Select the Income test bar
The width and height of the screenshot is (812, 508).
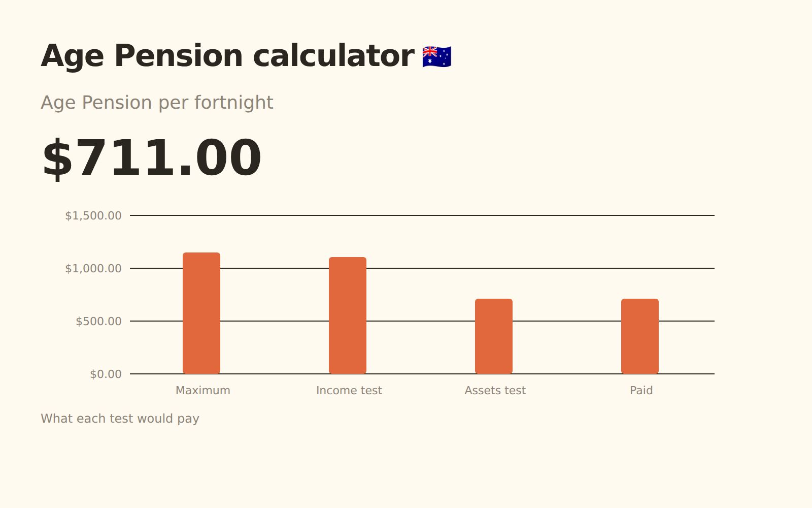pyautogui.click(x=348, y=315)
